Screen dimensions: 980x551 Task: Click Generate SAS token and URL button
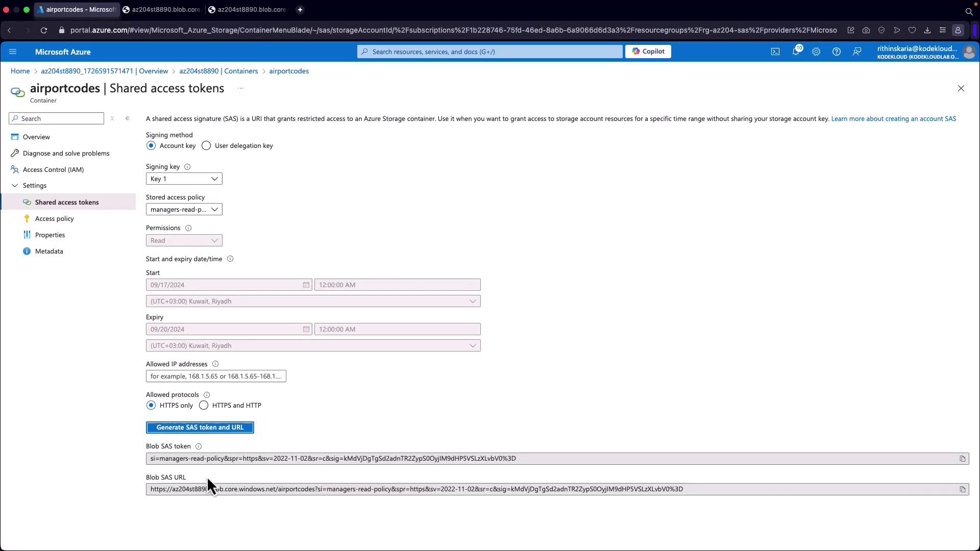(200, 428)
